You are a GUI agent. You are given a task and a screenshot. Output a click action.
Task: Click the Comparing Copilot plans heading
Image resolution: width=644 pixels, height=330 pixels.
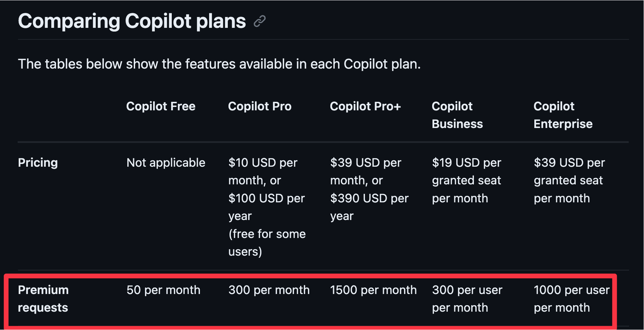point(132,21)
